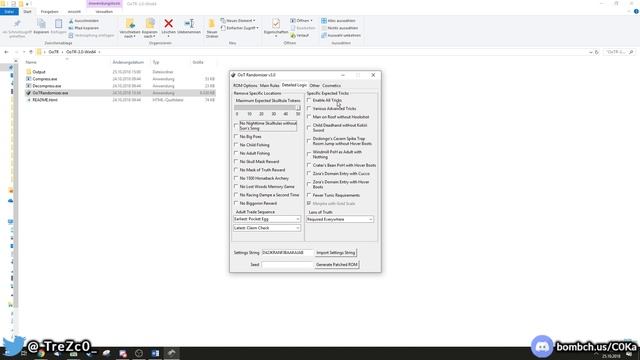Click the Neuer Ordner icon
This screenshot has height=360, width=640.
(211, 24)
